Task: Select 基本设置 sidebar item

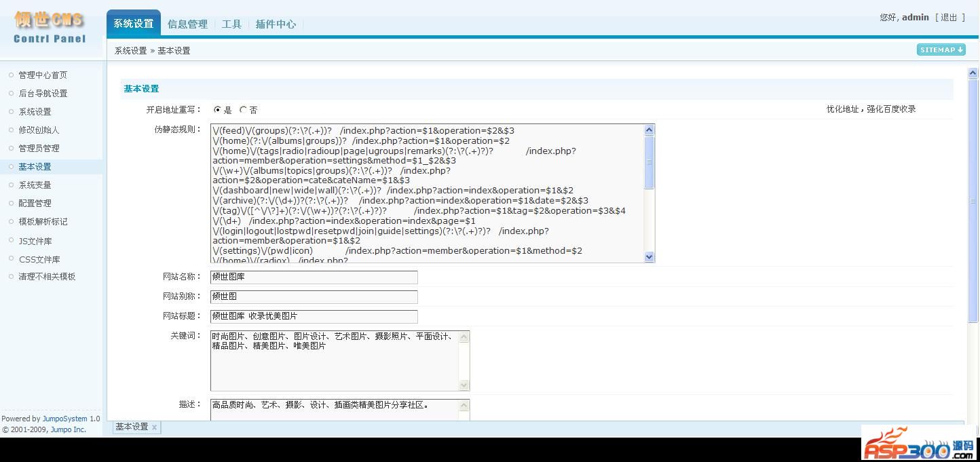Action: [x=35, y=167]
